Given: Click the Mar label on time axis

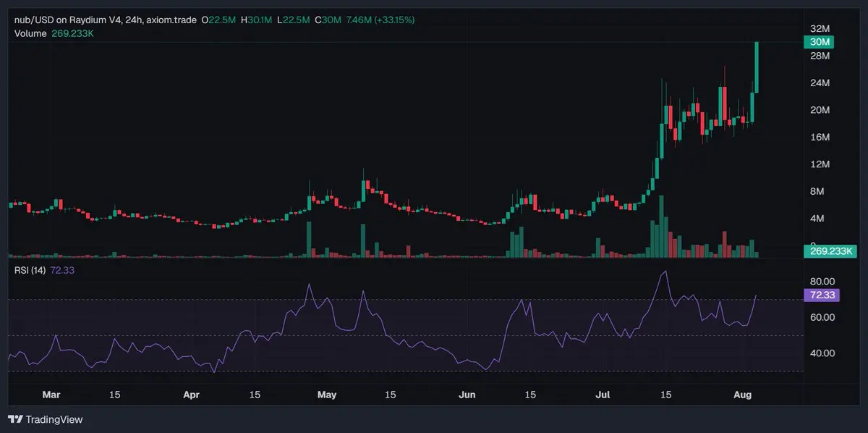Looking at the screenshot, I should (51, 395).
